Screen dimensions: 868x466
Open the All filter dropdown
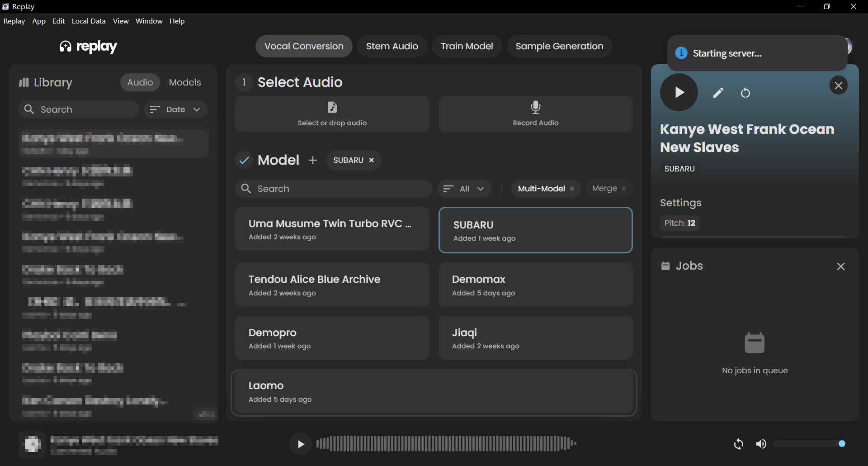pos(464,189)
